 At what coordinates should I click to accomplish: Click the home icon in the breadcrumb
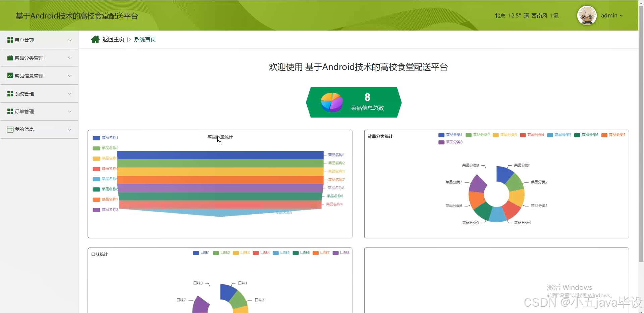(95, 39)
